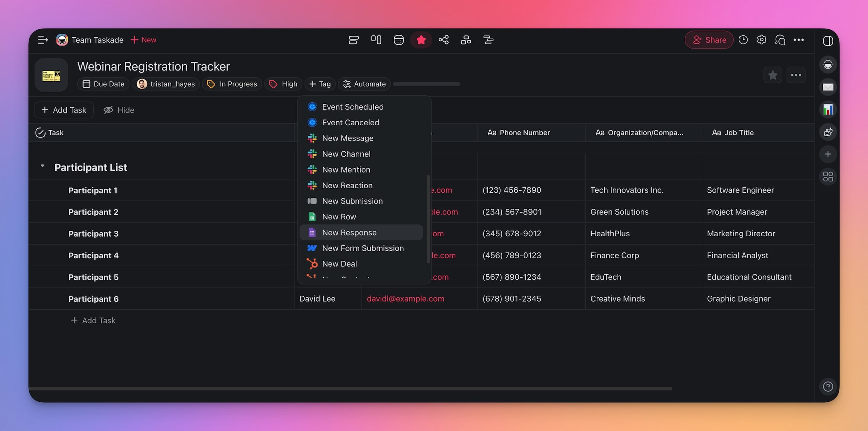Switch to the org chart view icon

466,40
